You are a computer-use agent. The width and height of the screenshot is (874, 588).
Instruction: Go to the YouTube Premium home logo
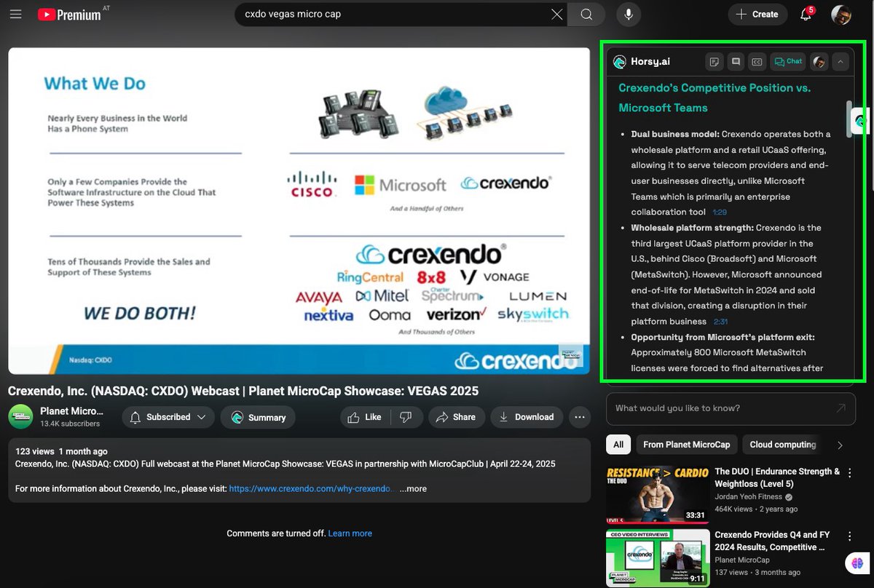70,14
